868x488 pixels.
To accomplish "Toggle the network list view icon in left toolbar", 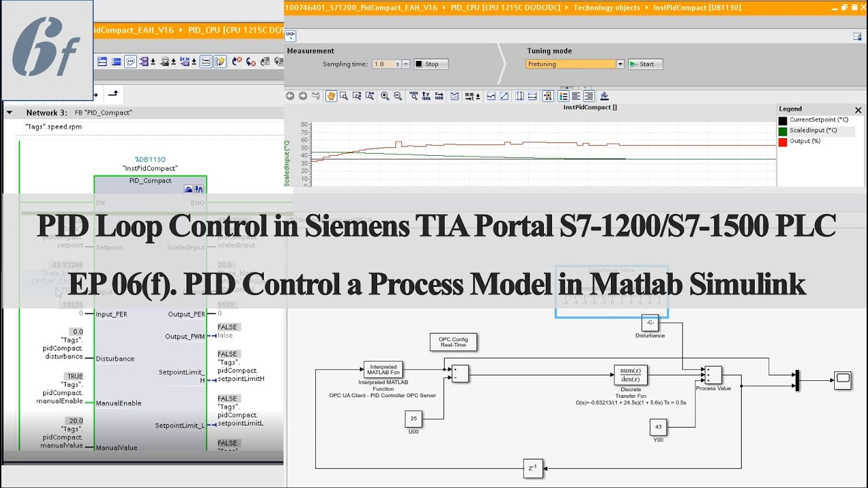I will [x=205, y=62].
